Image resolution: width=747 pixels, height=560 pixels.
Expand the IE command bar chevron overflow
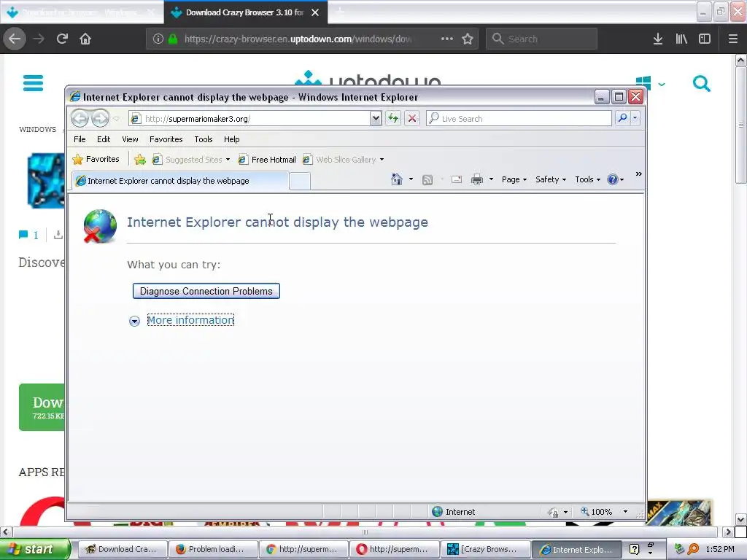coord(638,174)
